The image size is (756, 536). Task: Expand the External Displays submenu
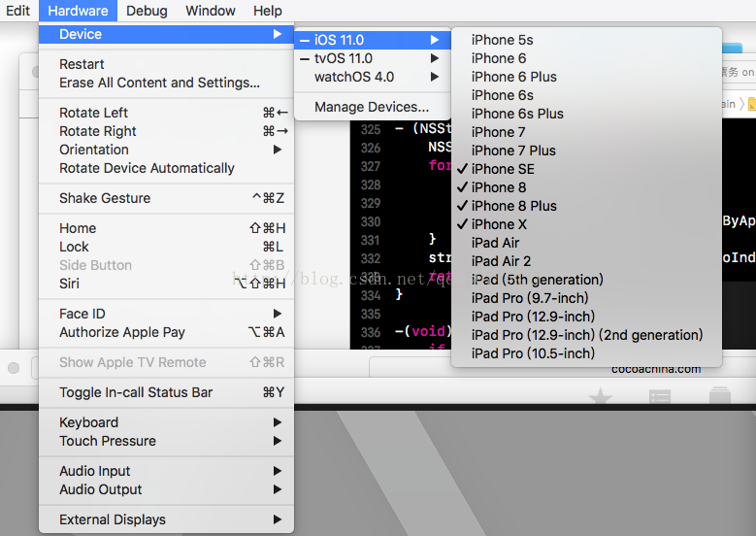point(166,519)
